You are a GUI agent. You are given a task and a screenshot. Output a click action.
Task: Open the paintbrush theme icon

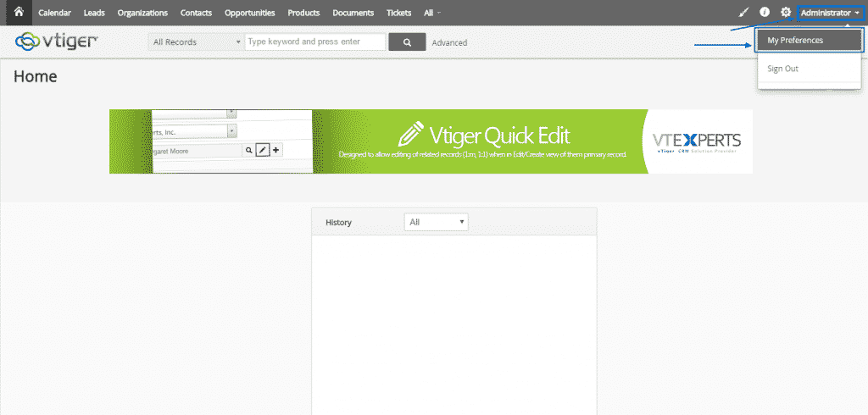[x=744, y=12]
